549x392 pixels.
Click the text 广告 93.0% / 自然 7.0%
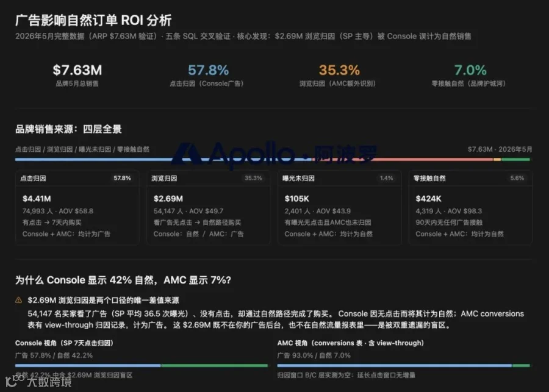(314, 355)
